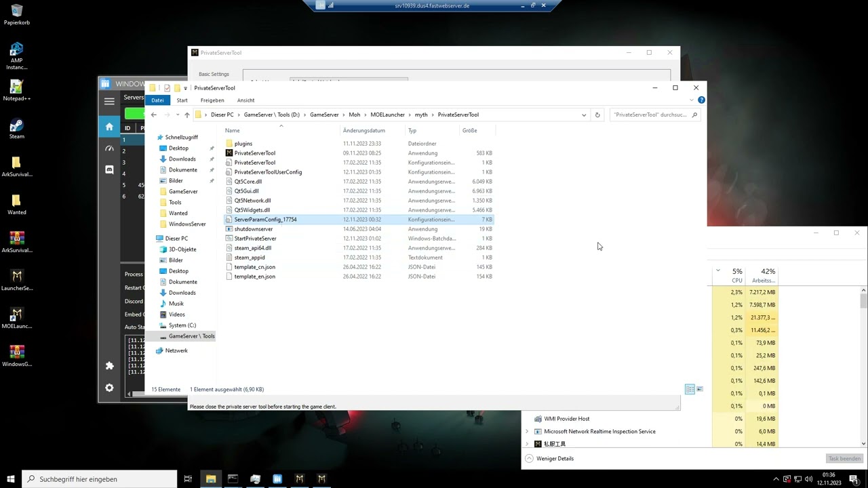Open the Windows Start button
The height and width of the screenshot is (488, 868).
coord(11,479)
